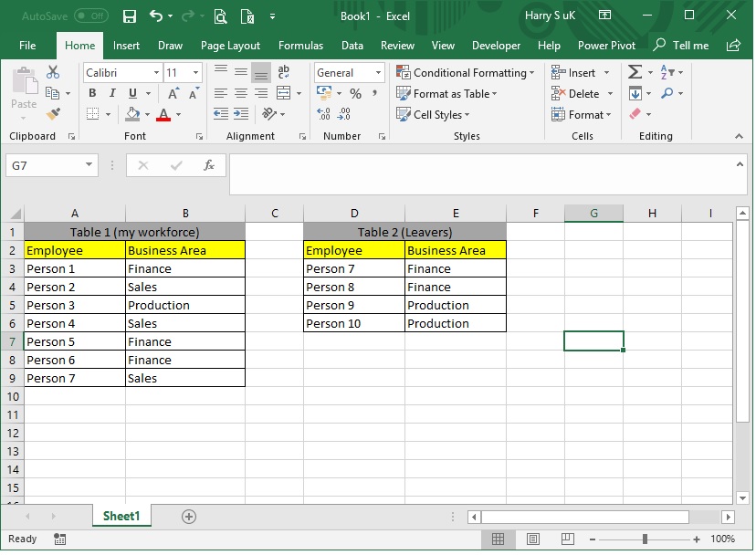Click Decrease Decimal icon
This screenshot has width=756, height=555.
pos(344,114)
